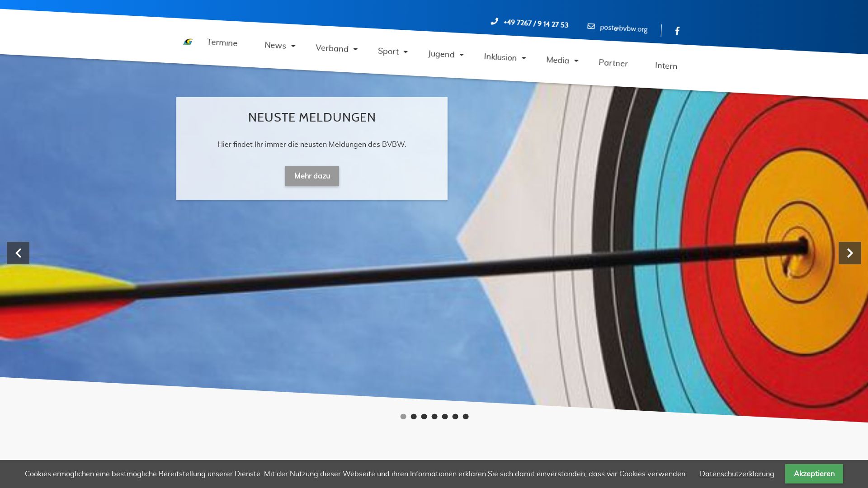
Task: Open the Datenschutzerklärung link
Action: point(737,474)
